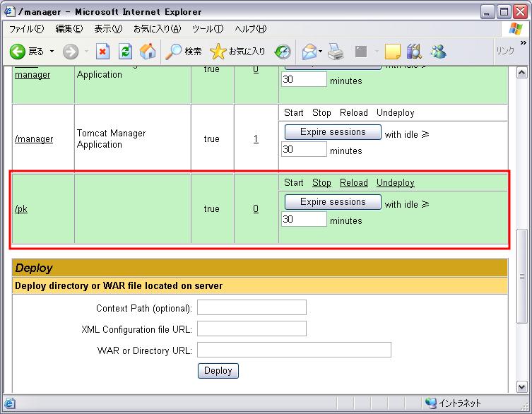Screen dimensions: 532x414
Task: Open the ツール(T) menu
Action: pyautogui.click(x=208, y=29)
